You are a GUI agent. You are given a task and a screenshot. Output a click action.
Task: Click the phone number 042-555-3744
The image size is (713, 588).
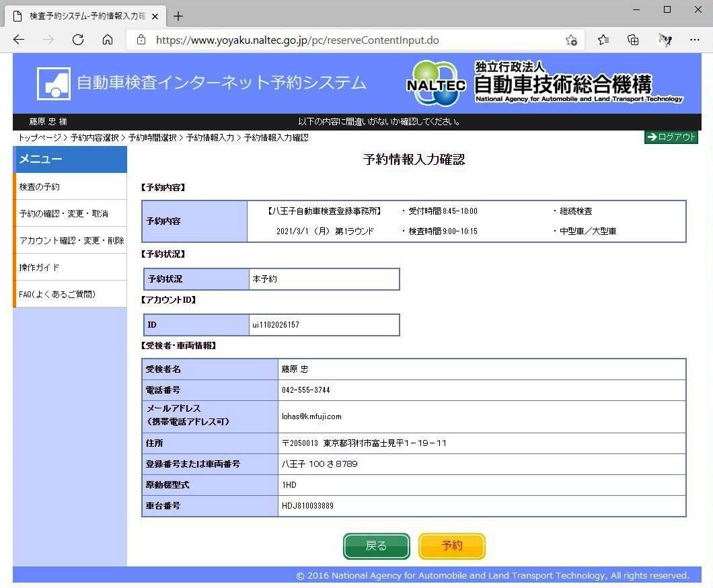point(305,390)
